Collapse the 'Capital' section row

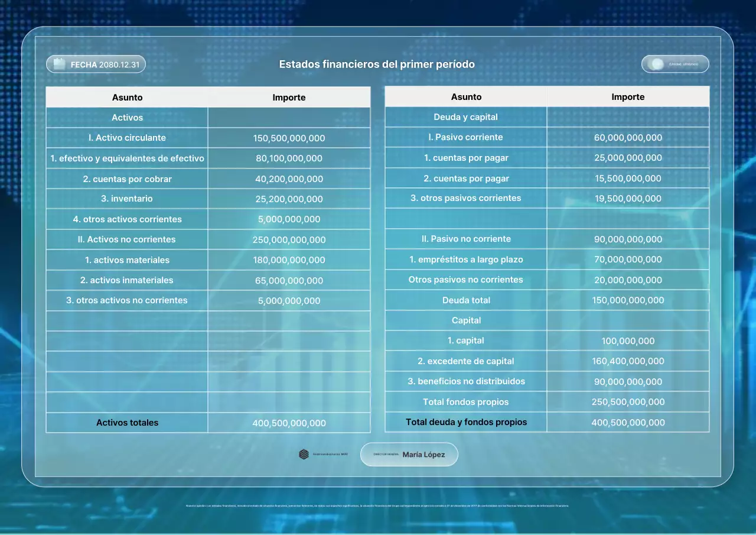click(x=466, y=320)
